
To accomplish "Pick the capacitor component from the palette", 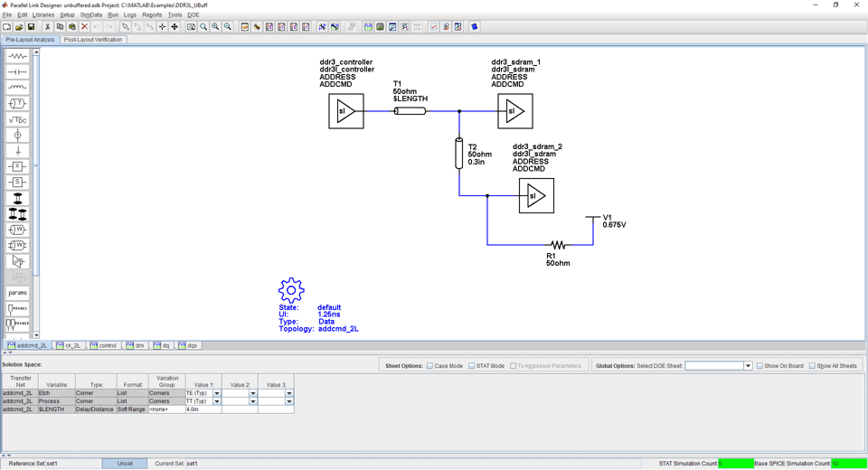I will [17, 72].
